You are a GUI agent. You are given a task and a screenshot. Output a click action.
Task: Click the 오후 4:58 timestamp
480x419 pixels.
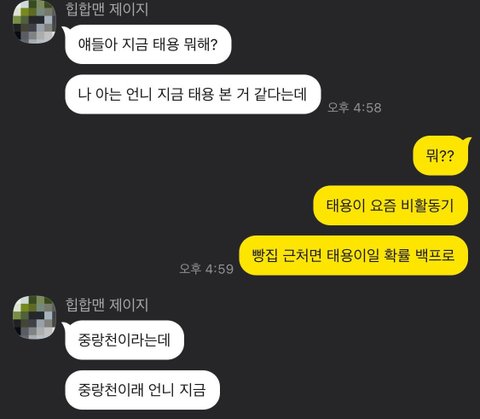[x=354, y=107]
